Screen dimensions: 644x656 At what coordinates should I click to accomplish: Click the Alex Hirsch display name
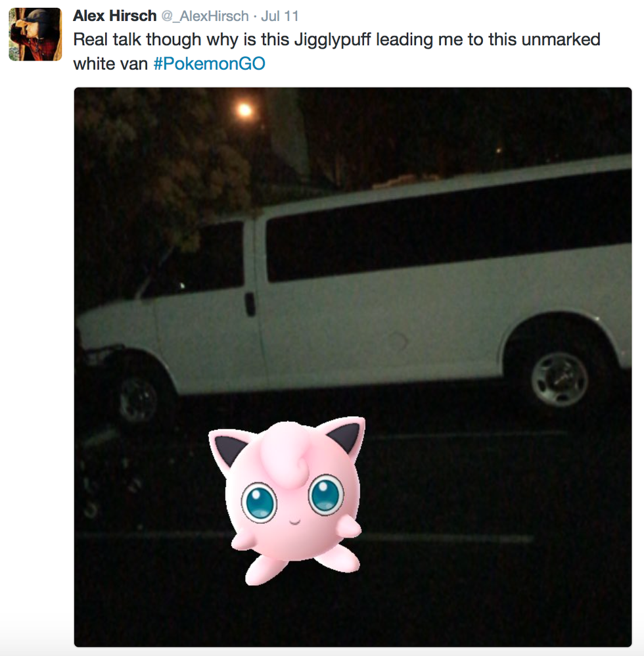114,16
